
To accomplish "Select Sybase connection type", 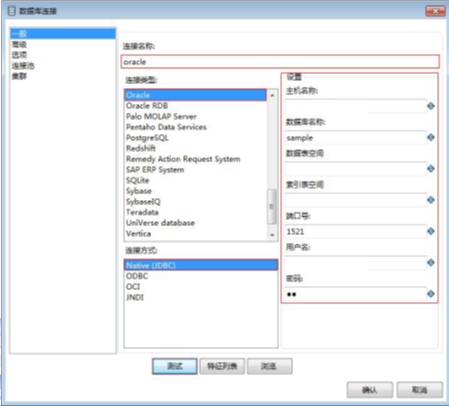I will [x=195, y=191].
